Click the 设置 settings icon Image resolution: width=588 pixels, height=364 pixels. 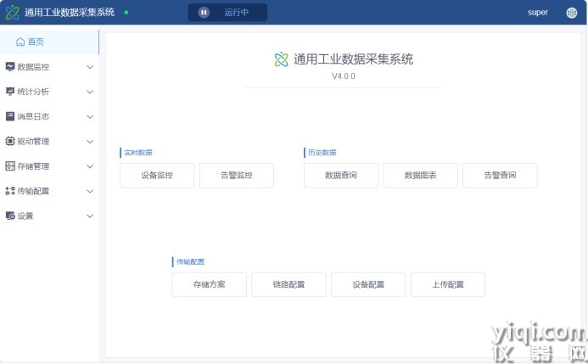[10, 216]
